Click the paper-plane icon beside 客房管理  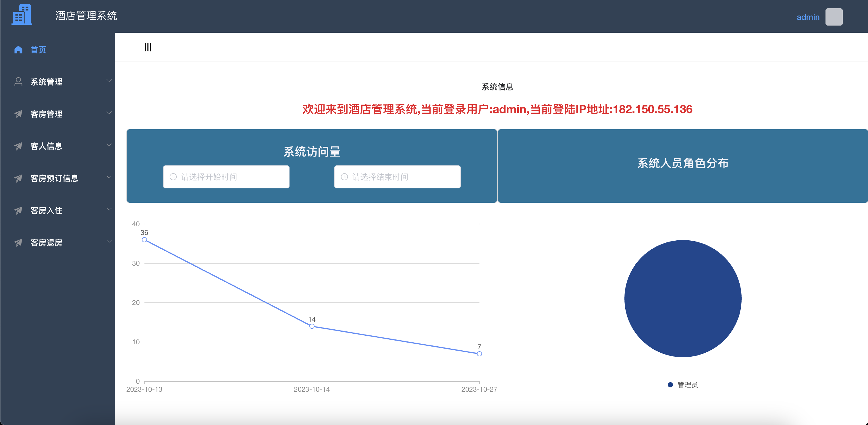tap(18, 114)
